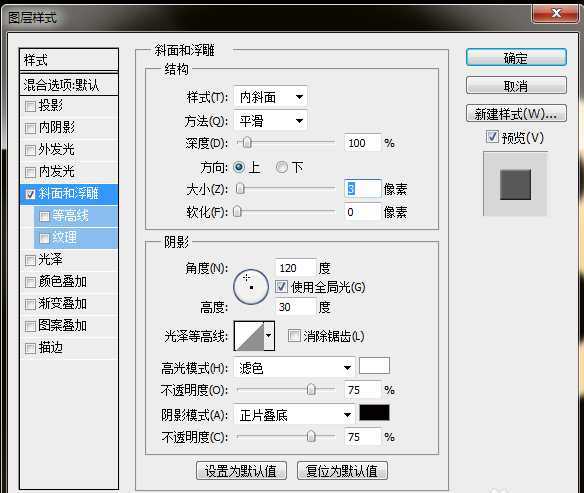Screen dimensions: 584x493
Task: Tick the 外发光 checkbox
Action: pyautogui.click(x=30, y=150)
